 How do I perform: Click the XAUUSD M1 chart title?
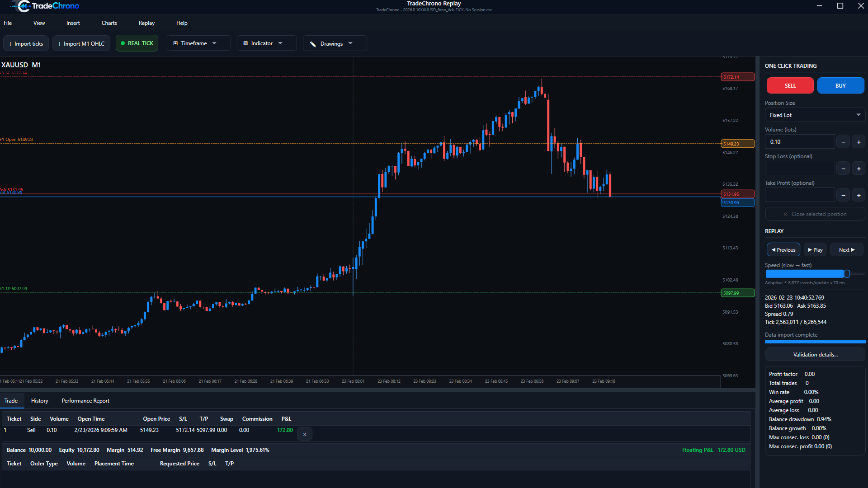(x=21, y=65)
